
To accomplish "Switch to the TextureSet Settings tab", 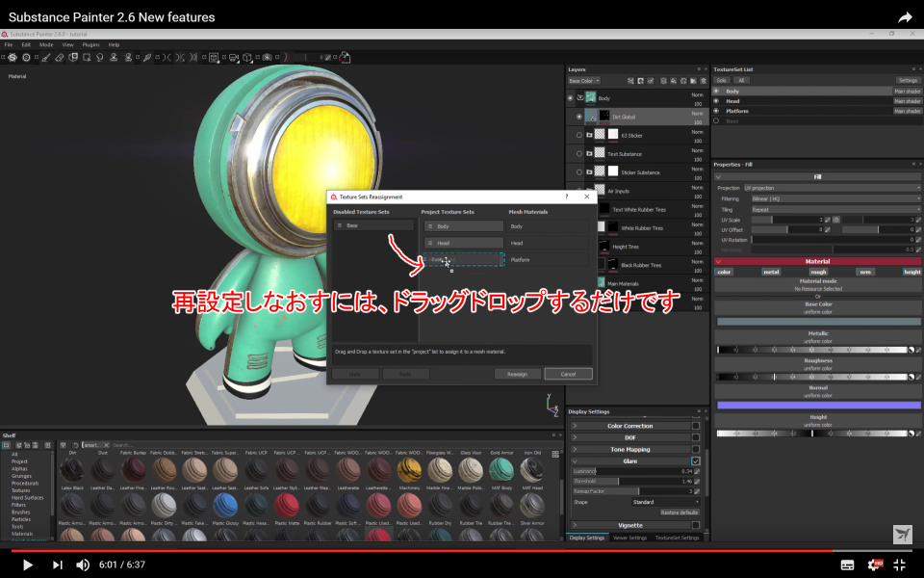I will point(677,538).
